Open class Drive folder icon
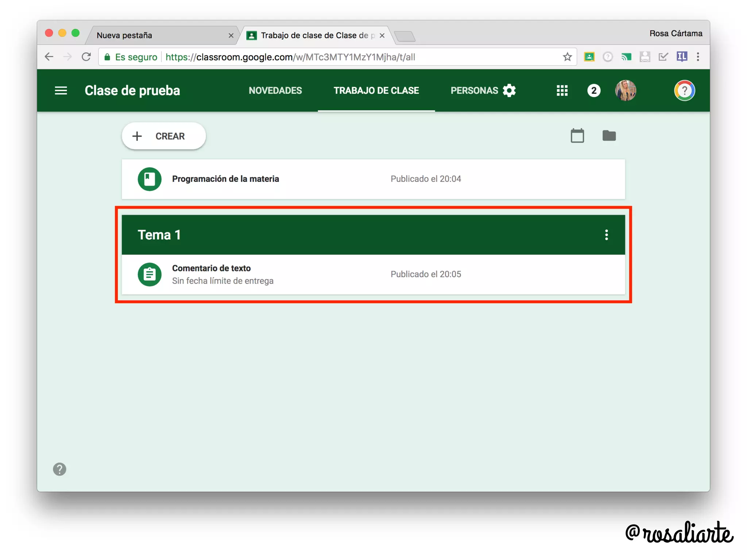 coord(609,136)
